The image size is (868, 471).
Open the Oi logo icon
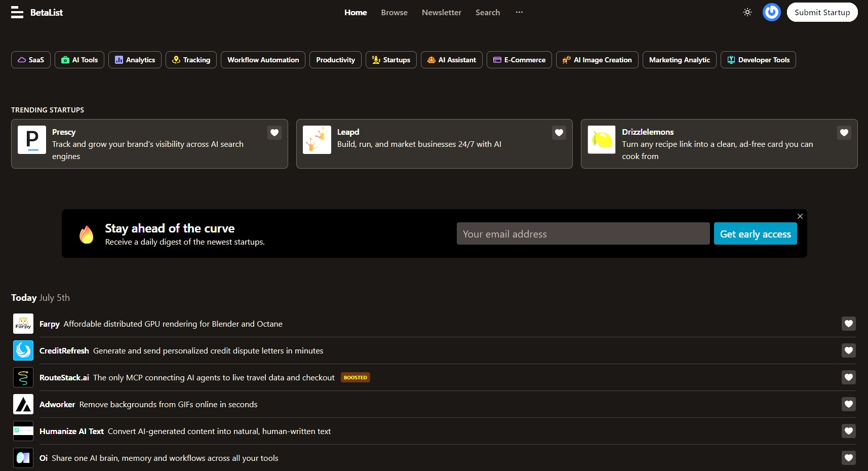(x=23, y=458)
